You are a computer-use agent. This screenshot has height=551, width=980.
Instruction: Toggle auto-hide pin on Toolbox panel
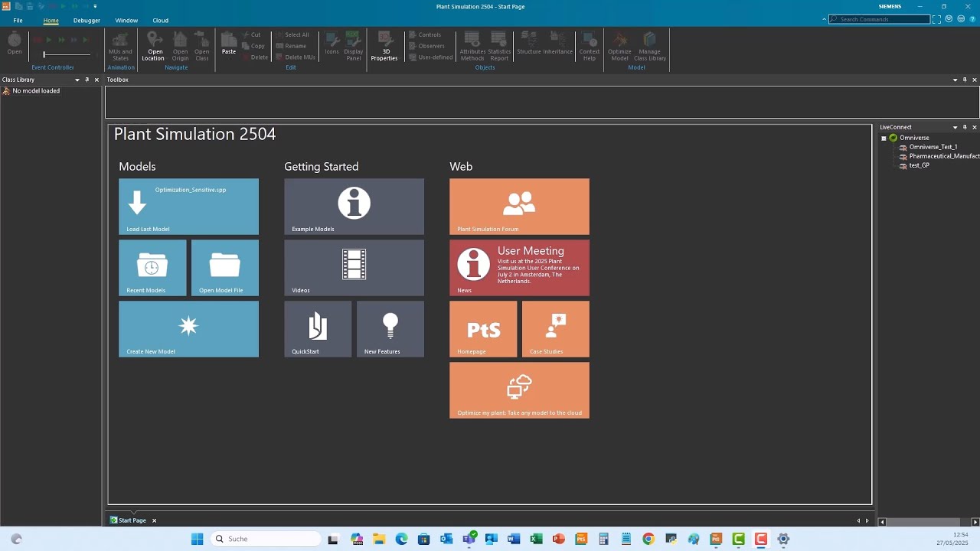(965, 80)
